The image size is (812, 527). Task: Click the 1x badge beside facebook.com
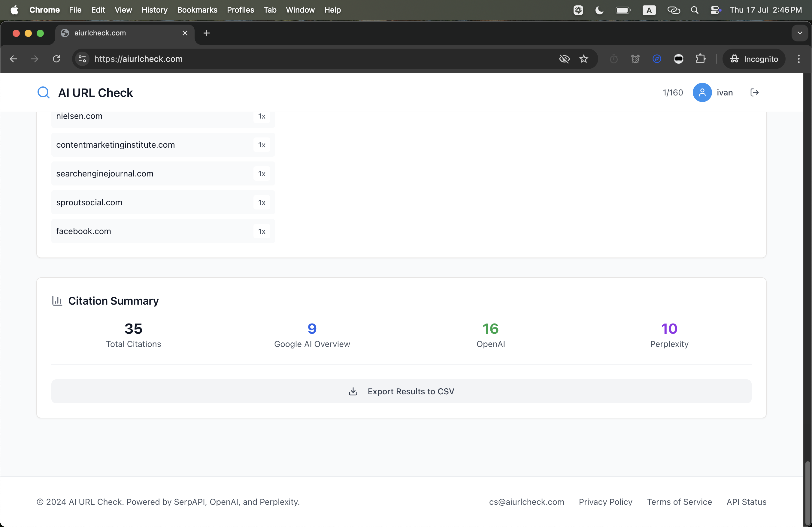pyautogui.click(x=262, y=231)
